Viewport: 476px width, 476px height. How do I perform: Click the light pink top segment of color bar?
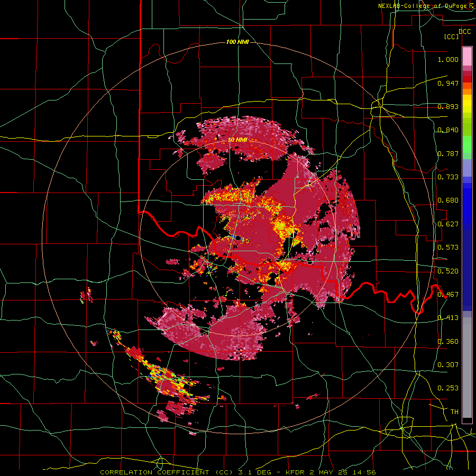[x=467, y=56]
